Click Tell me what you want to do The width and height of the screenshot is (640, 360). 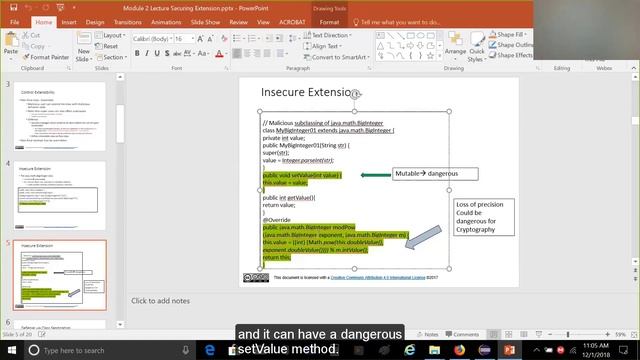(x=396, y=22)
